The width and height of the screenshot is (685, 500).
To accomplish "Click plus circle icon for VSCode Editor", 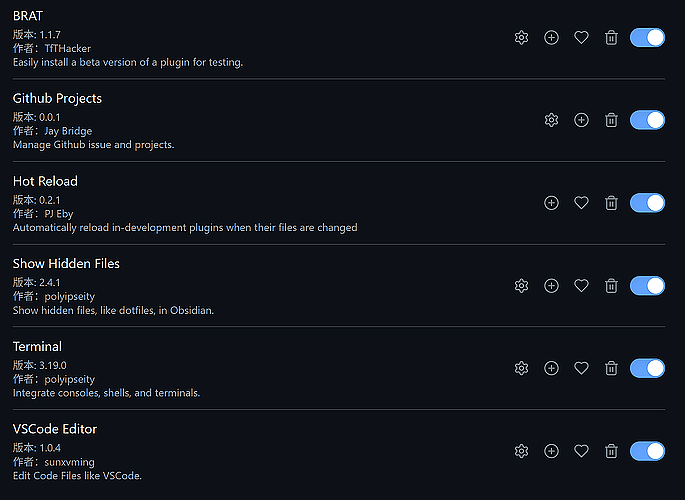I will click(x=551, y=451).
